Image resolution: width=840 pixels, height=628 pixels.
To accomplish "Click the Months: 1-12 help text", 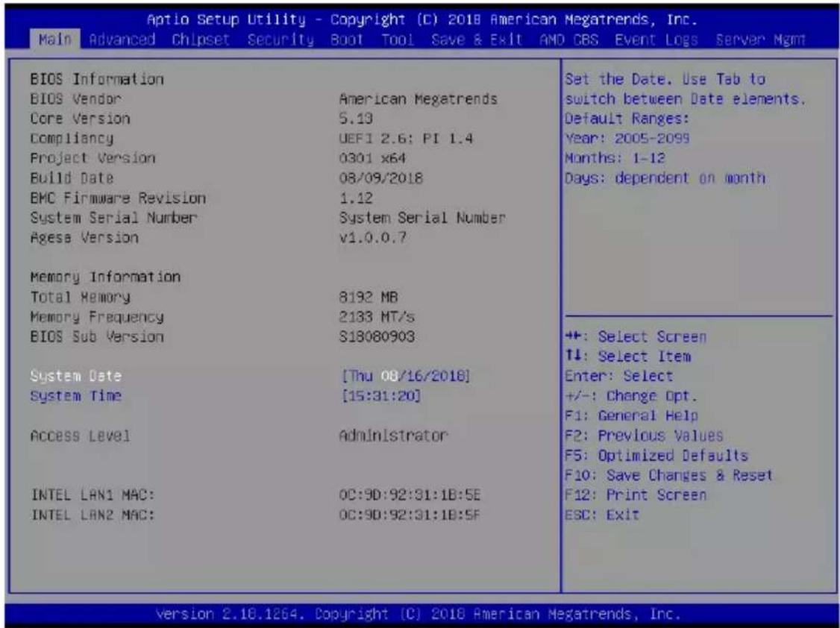I will [615, 158].
